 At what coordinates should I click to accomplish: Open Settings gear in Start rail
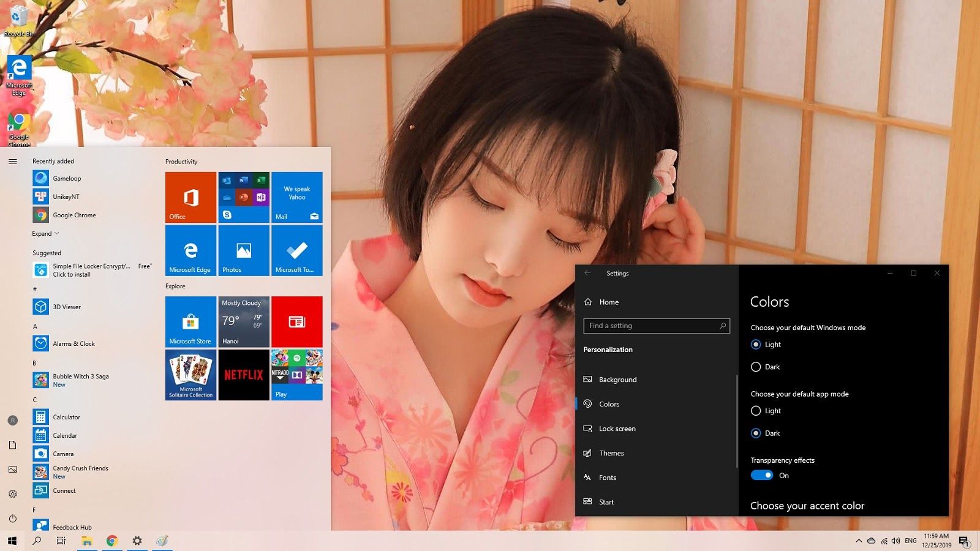click(13, 494)
